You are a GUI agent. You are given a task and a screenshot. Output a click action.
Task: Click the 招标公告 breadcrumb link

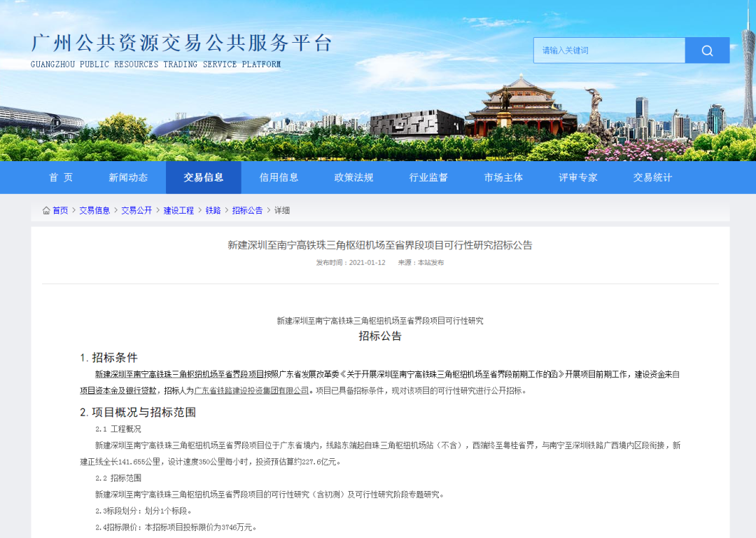tap(247, 210)
